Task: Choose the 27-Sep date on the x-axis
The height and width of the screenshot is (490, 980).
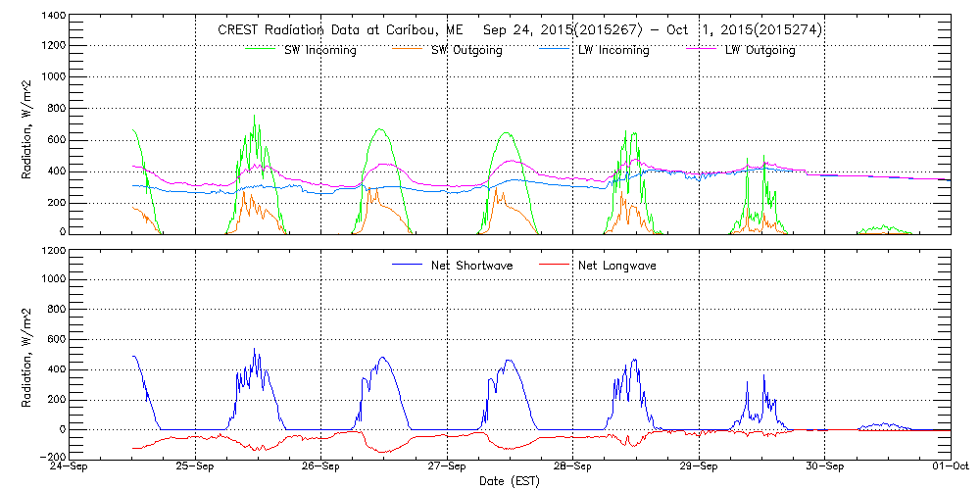Action: pos(447,466)
